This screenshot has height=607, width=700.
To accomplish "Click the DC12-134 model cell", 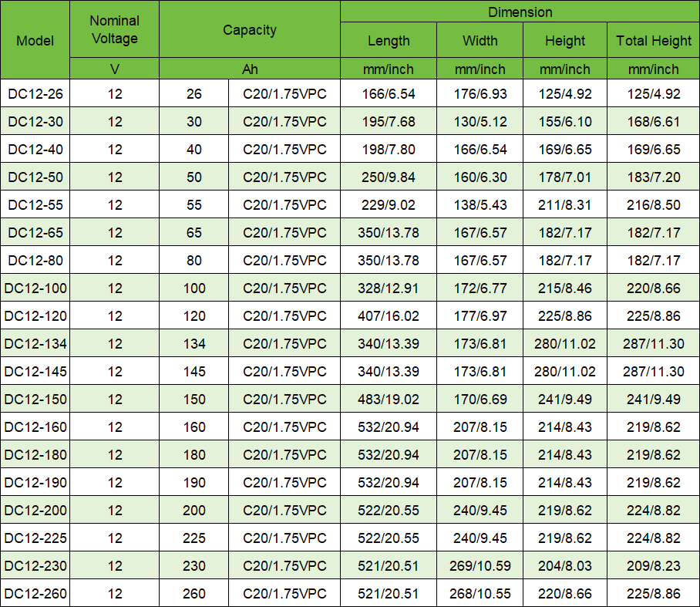I will [x=35, y=343].
